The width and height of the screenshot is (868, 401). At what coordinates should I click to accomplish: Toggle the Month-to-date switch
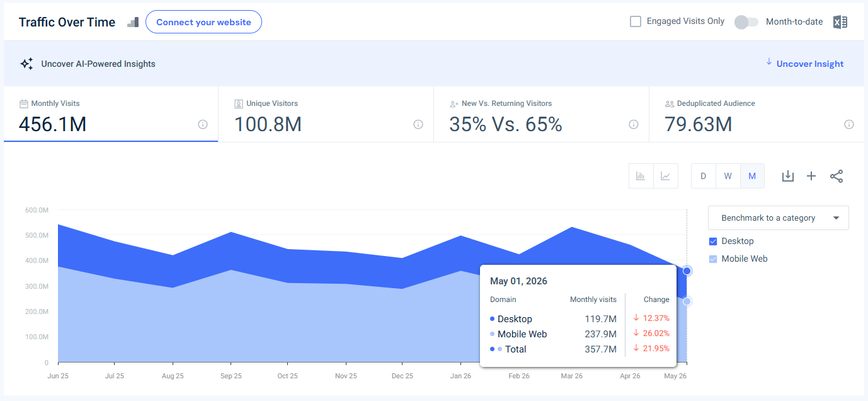click(746, 22)
